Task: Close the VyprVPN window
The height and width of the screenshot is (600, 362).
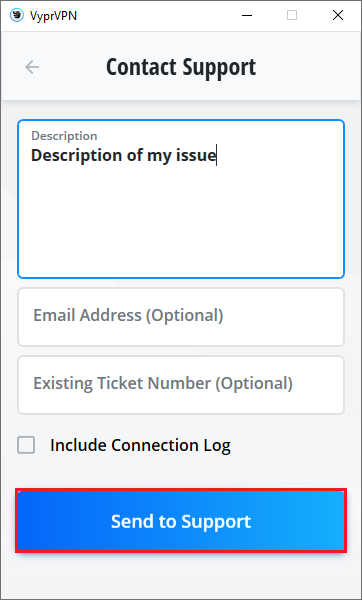Action: (338, 15)
